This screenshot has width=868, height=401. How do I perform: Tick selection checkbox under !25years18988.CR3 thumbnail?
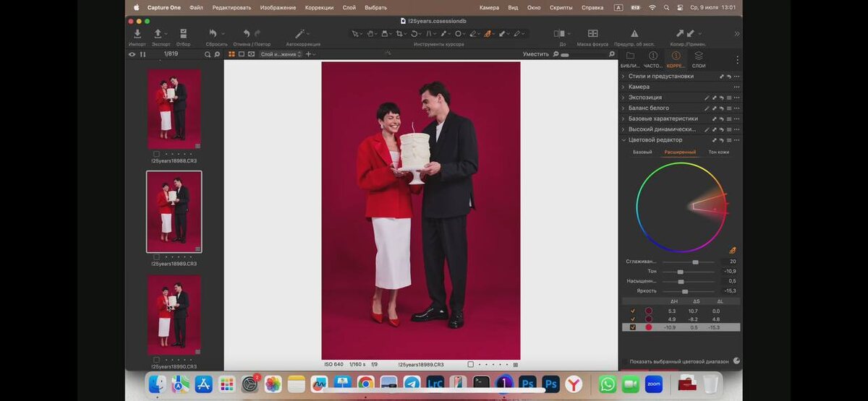[156, 154]
